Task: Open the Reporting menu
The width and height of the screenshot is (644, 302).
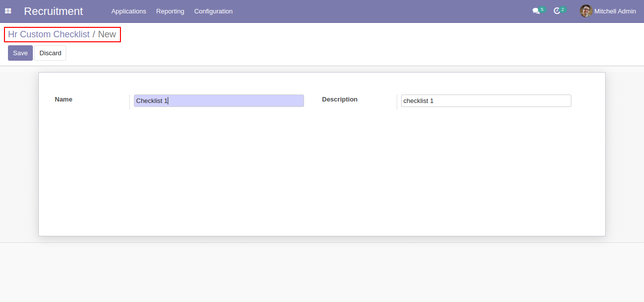Action: pos(170,11)
